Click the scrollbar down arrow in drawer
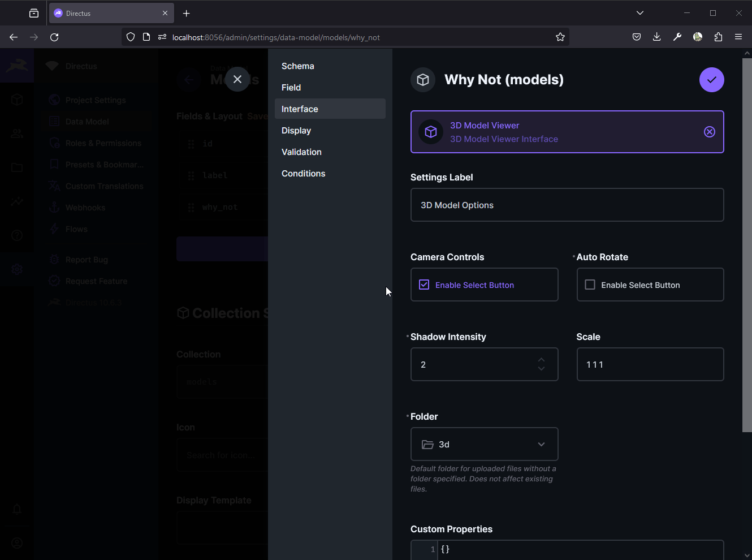The height and width of the screenshot is (560, 752). click(747, 555)
